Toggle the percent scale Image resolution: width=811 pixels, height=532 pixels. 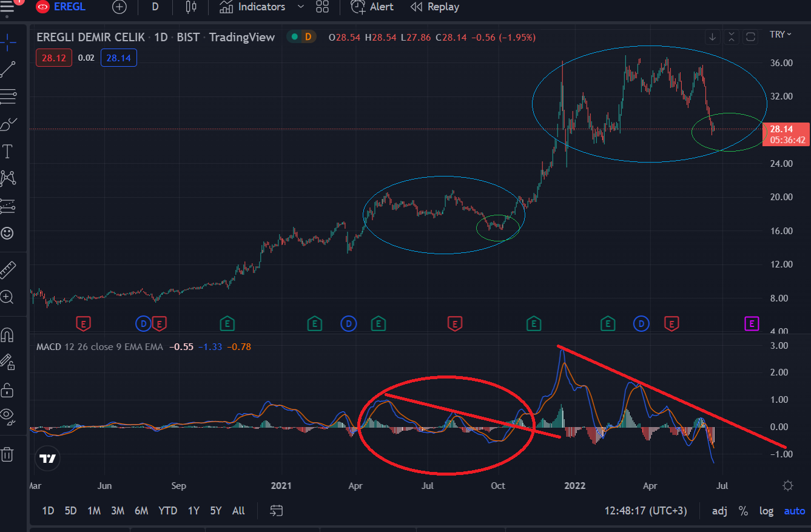pyautogui.click(x=743, y=511)
